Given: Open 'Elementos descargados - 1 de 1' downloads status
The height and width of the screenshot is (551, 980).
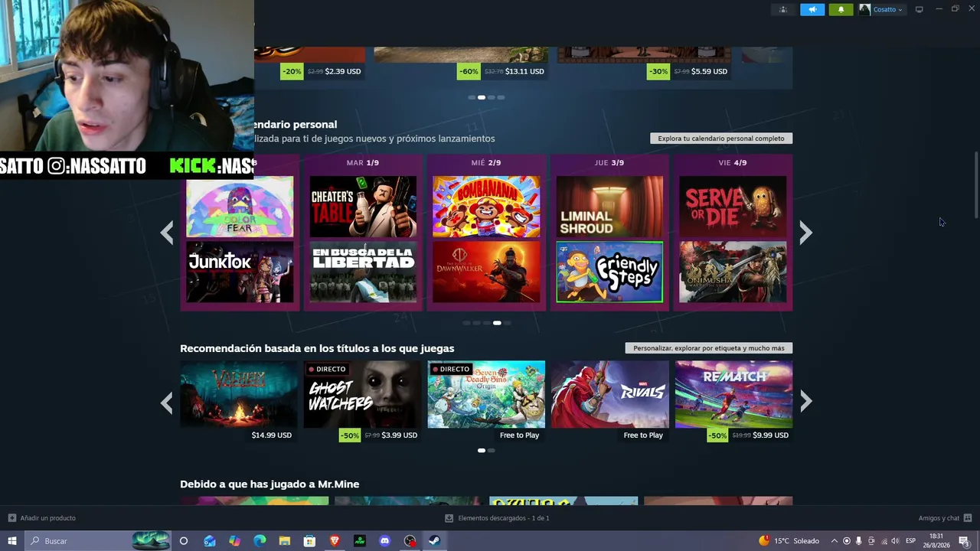Looking at the screenshot, I should 497,518.
